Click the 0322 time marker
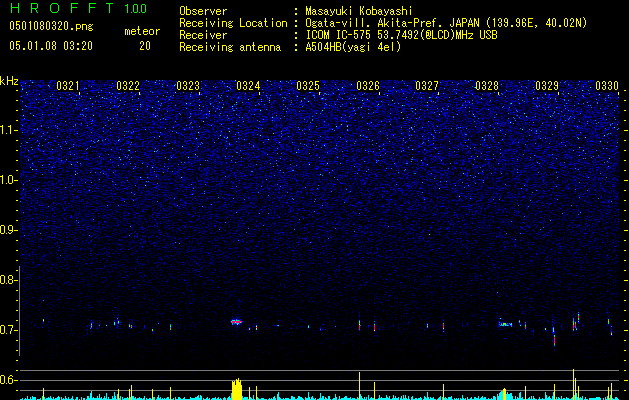The width and height of the screenshot is (629, 400). coord(128,86)
